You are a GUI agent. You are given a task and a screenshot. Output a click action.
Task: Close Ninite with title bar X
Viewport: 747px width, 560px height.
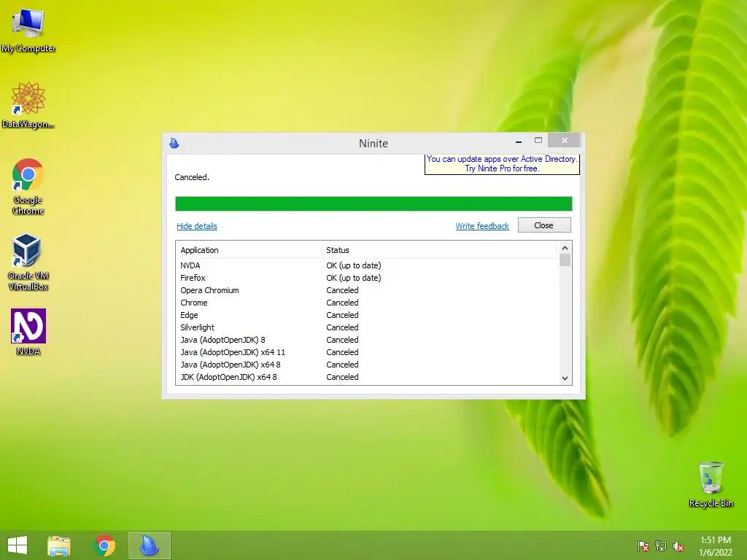564,141
